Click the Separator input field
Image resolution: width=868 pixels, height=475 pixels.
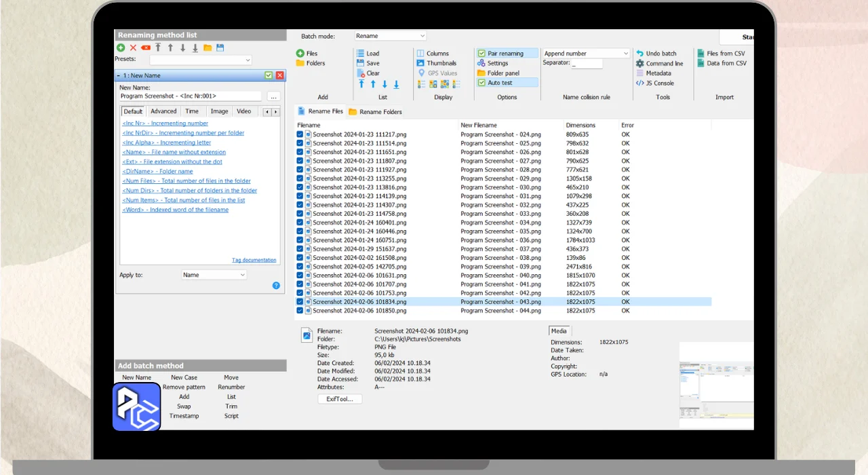click(x=587, y=64)
